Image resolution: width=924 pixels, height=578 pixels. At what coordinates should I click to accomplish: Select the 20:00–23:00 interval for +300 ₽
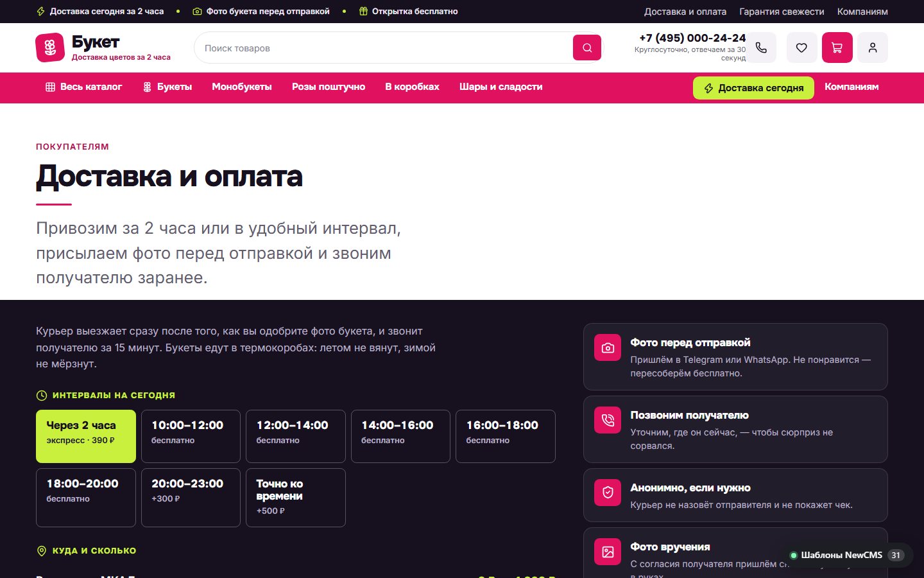191,498
